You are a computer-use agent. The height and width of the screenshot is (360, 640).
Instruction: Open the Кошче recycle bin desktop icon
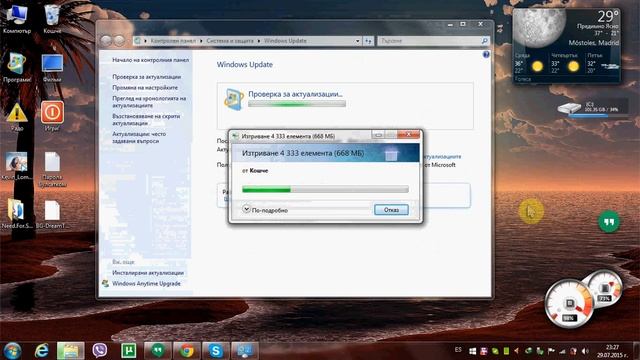52,18
